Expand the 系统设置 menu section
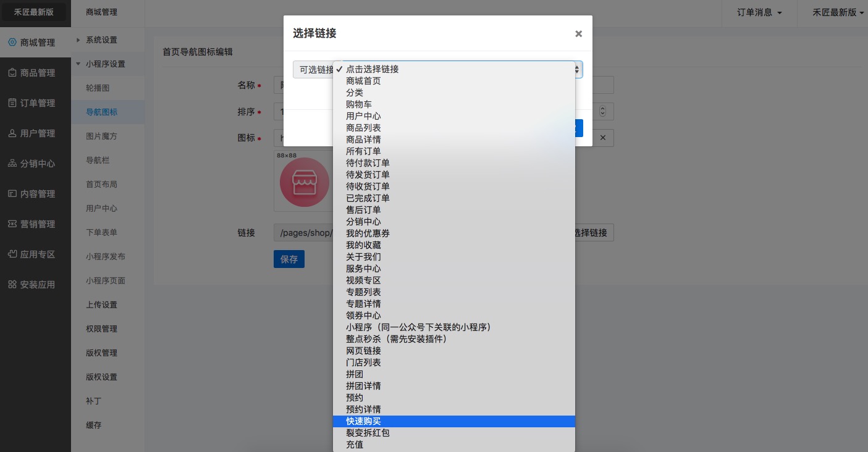 coord(101,40)
